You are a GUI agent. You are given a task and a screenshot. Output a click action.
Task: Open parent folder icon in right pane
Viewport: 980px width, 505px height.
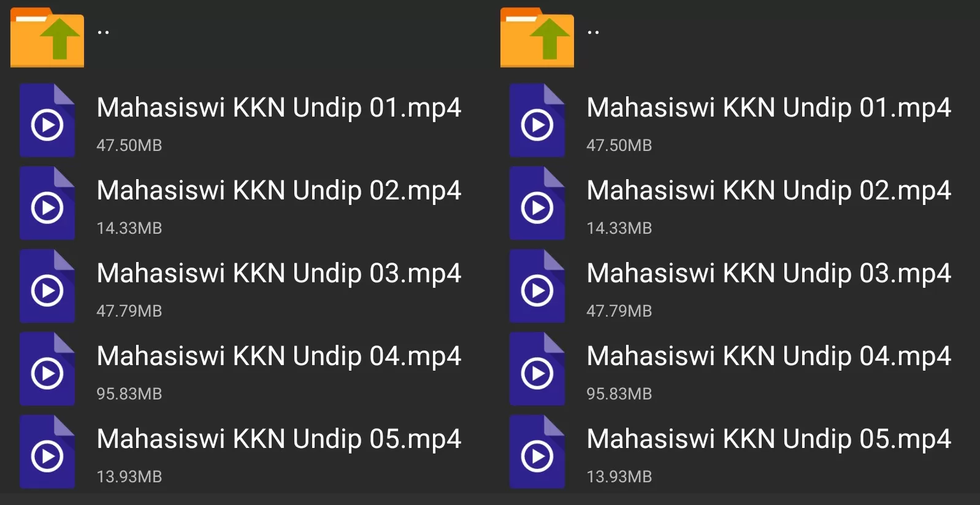tap(537, 37)
